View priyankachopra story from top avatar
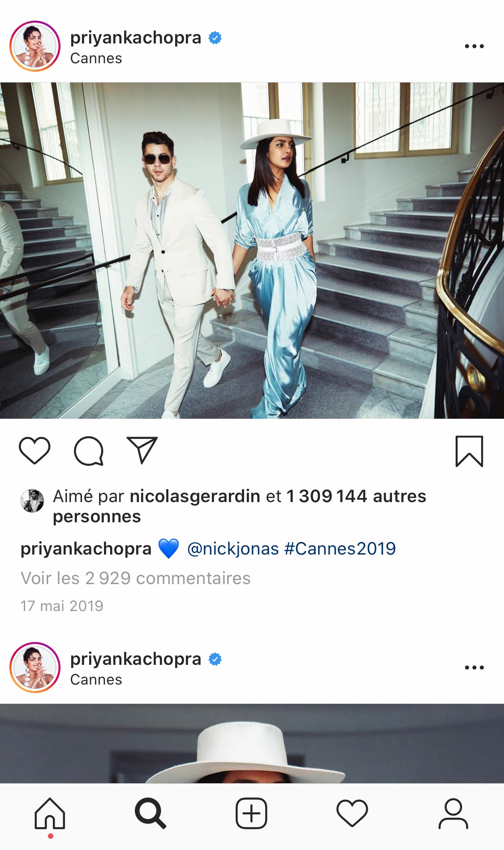The image size is (504, 850). (35, 46)
